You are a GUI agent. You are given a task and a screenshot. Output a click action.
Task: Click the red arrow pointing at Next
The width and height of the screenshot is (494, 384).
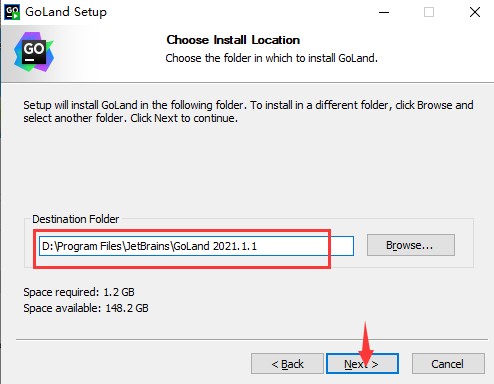[x=366, y=344]
